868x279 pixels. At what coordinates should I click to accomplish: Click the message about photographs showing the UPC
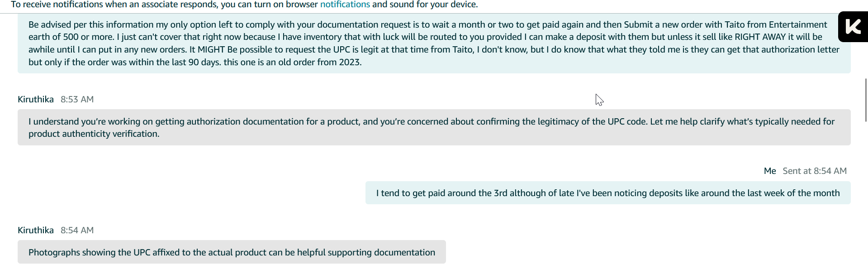(232, 252)
